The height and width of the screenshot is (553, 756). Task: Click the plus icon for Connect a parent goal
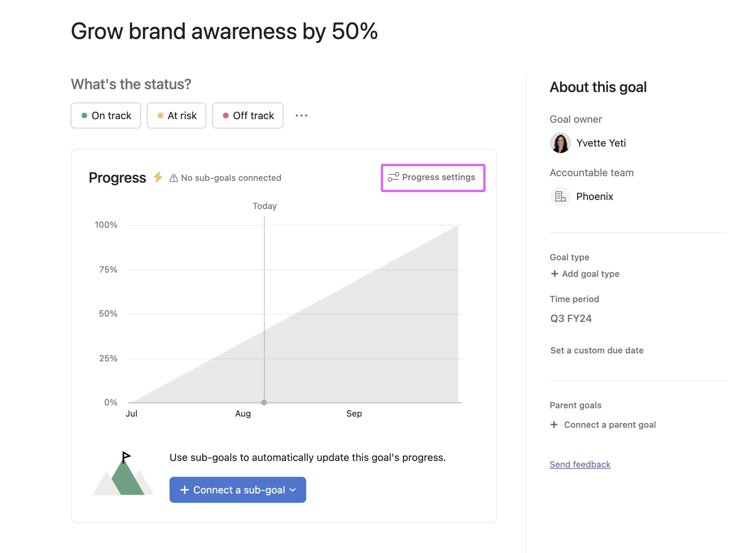point(554,424)
